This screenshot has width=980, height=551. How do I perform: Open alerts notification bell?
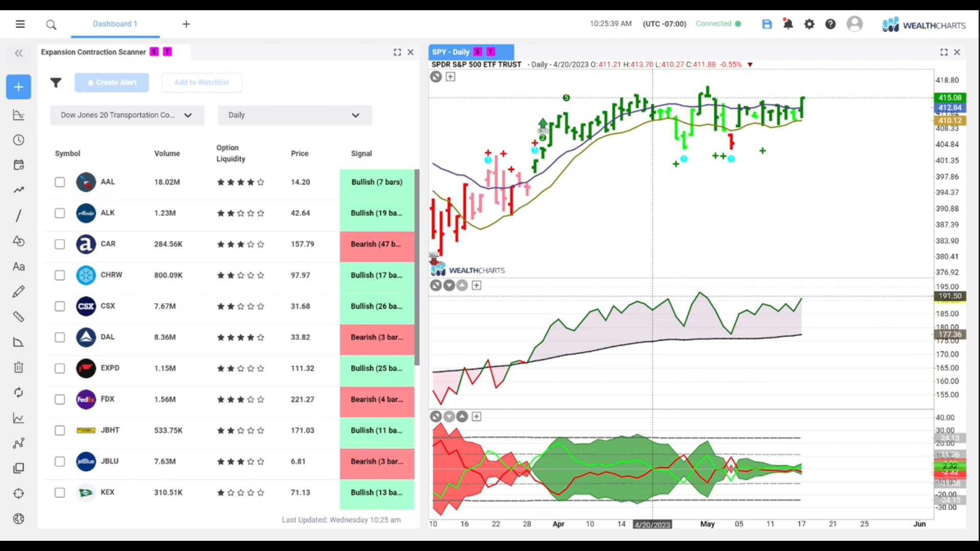(788, 24)
